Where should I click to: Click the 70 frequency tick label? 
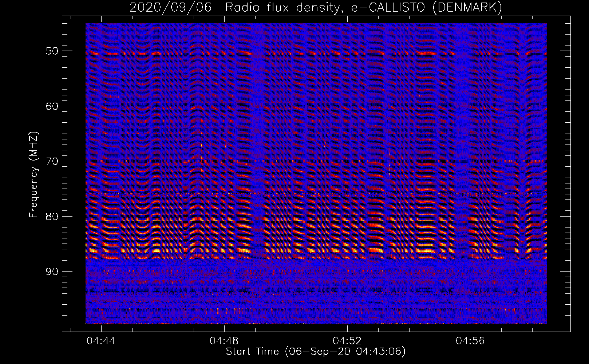coord(52,161)
